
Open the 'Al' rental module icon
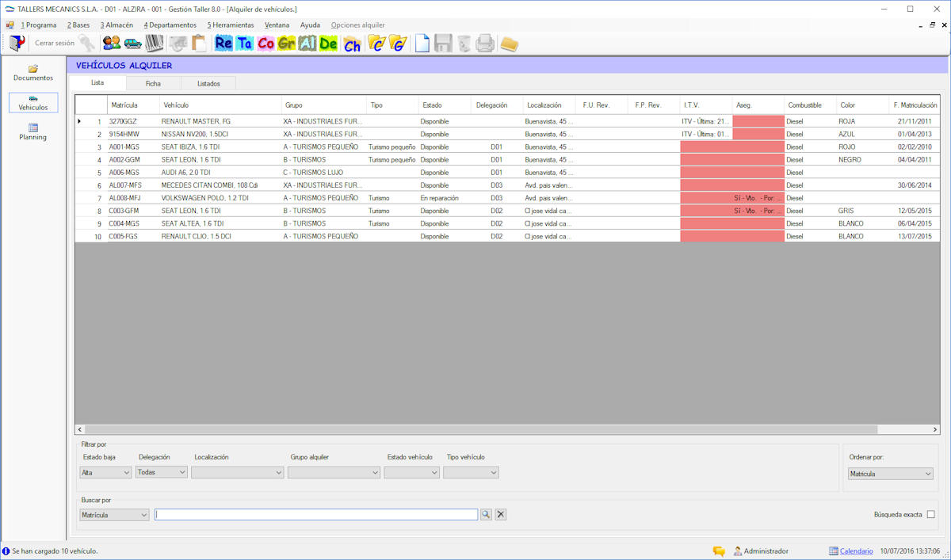[x=307, y=44]
